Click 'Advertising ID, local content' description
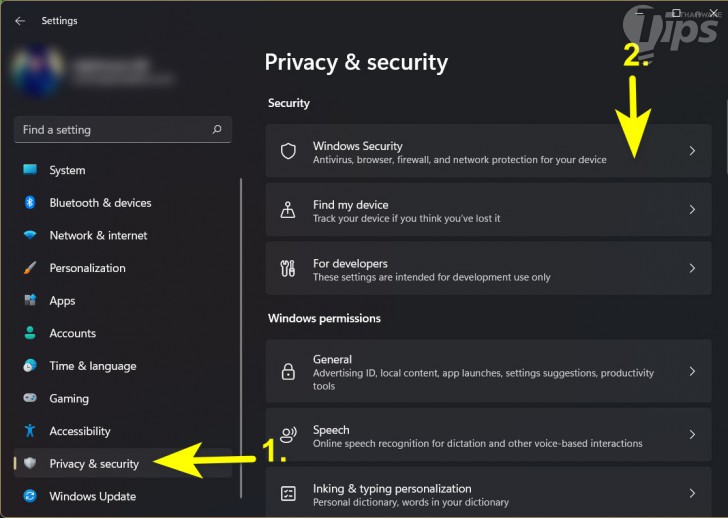 [x=483, y=379]
